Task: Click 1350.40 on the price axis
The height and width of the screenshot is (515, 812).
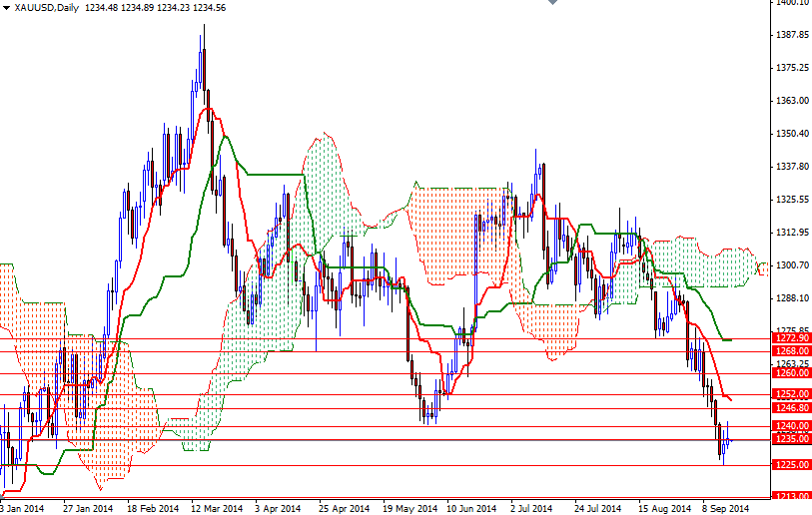Action: (x=791, y=134)
